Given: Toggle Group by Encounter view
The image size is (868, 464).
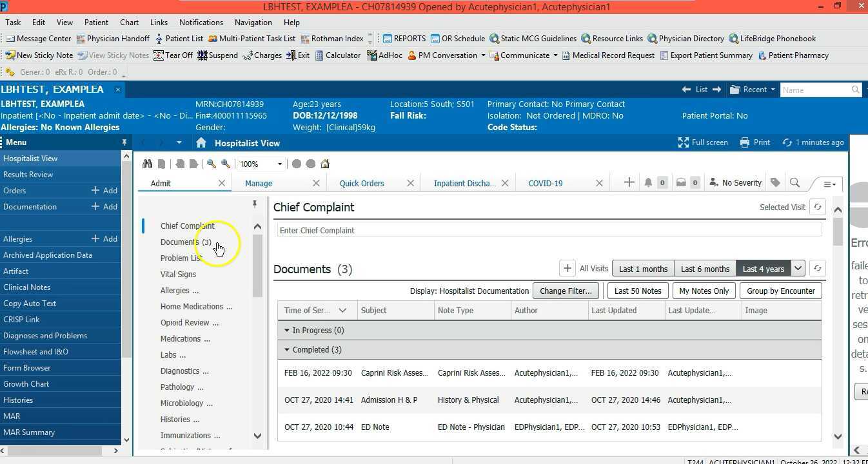Looking at the screenshot, I should coord(780,291).
